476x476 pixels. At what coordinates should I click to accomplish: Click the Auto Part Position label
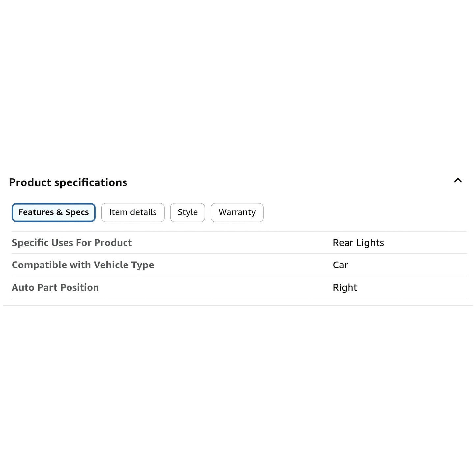click(x=55, y=287)
